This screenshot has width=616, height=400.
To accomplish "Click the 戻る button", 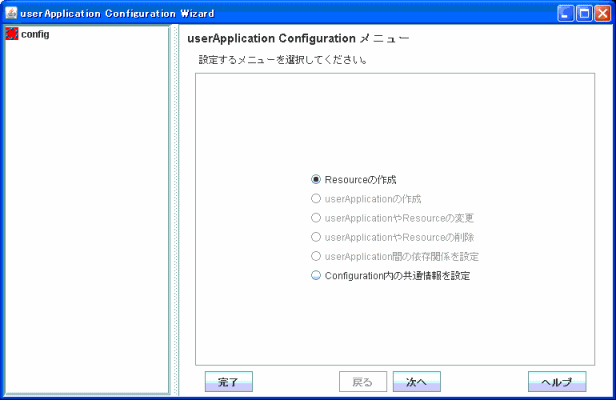I will tap(363, 382).
